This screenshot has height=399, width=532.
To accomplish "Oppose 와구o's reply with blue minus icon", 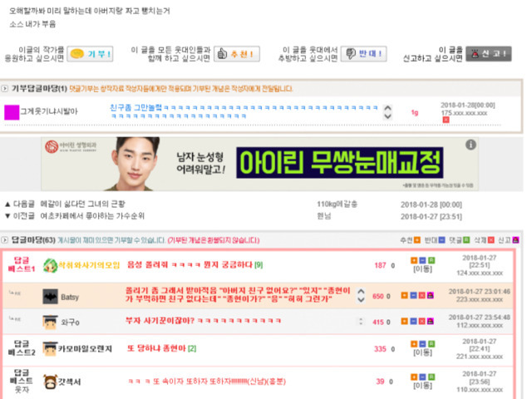I will pyautogui.click(x=413, y=321).
